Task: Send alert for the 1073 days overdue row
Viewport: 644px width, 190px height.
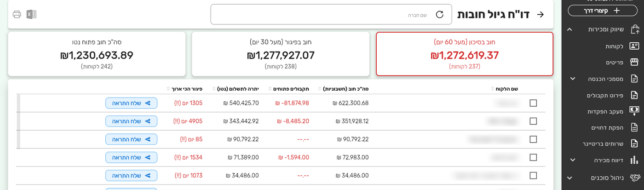Action: (132, 175)
